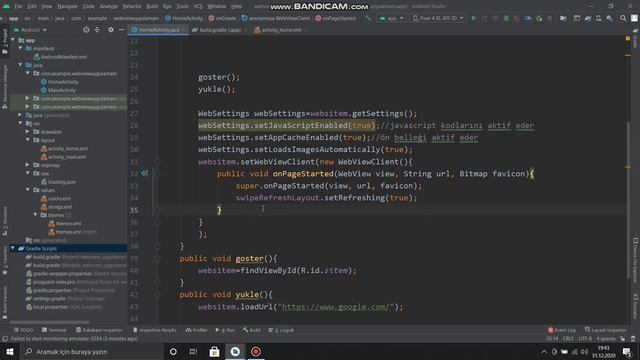Image resolution: width=640 pixels, height=360 pixels.
Task: Open the Build menu
Action: (152, 6)
